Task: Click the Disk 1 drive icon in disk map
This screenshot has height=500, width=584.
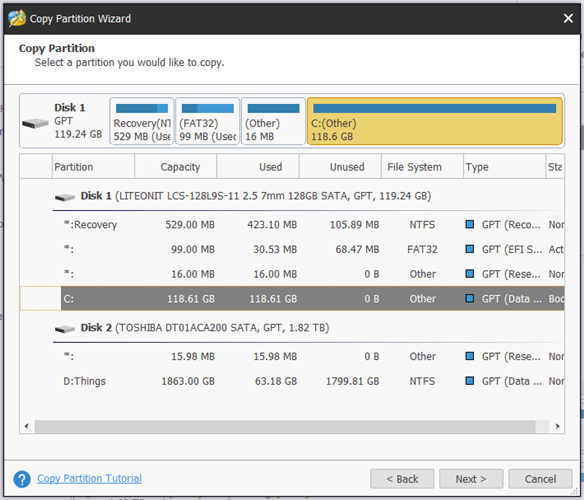Action: (x=35, y=123)
